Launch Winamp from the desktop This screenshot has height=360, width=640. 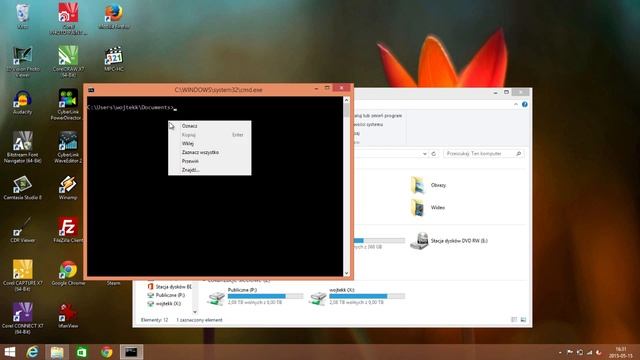coord(68,188)
